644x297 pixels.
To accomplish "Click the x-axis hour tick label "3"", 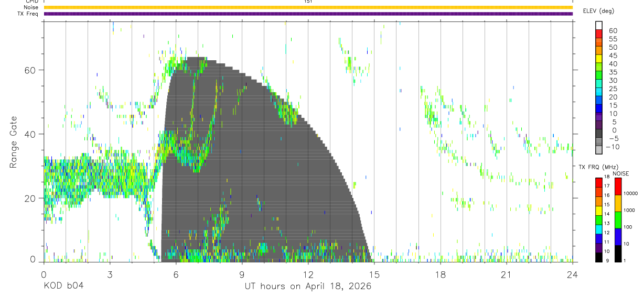I will [x=110, y=274].
